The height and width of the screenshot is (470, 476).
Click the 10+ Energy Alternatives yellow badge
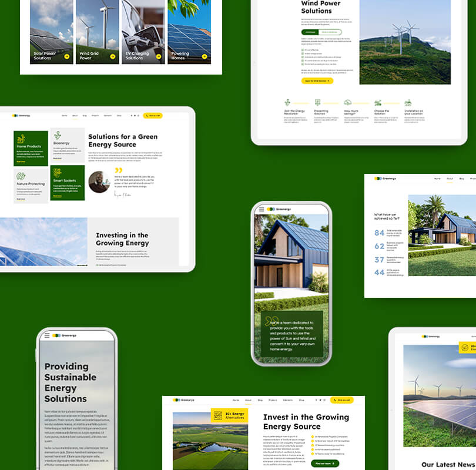[230, 416]
